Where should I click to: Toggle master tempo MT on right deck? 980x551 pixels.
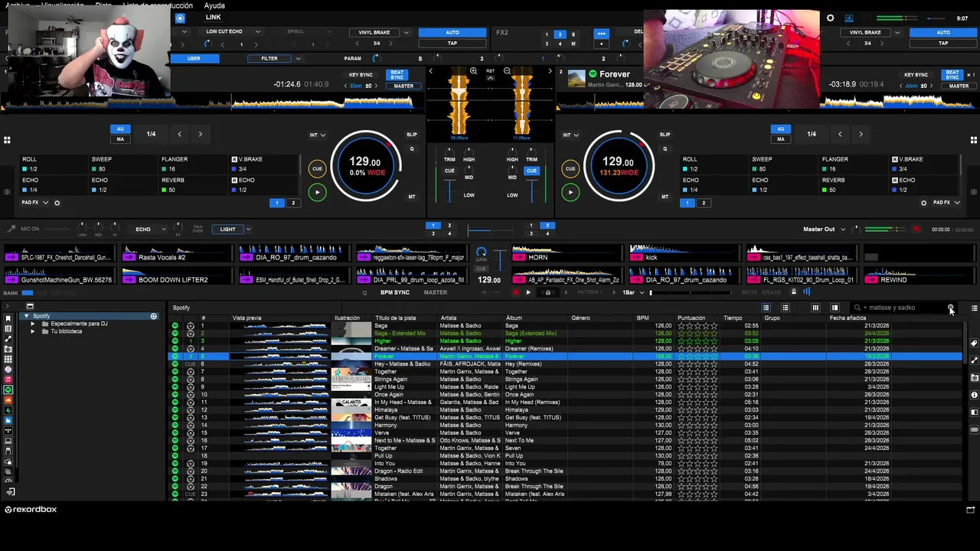click(665, 197)
